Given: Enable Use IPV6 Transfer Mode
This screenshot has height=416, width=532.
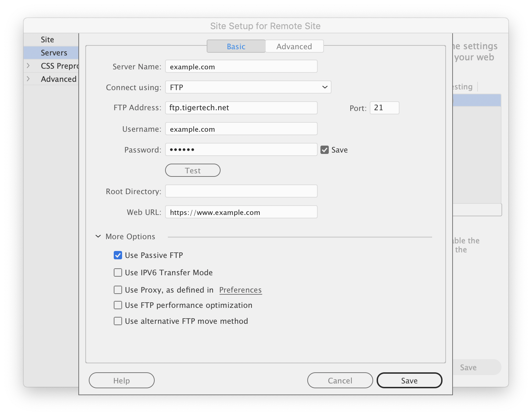Looking at the screenshot, I should (x=118, y=272).
